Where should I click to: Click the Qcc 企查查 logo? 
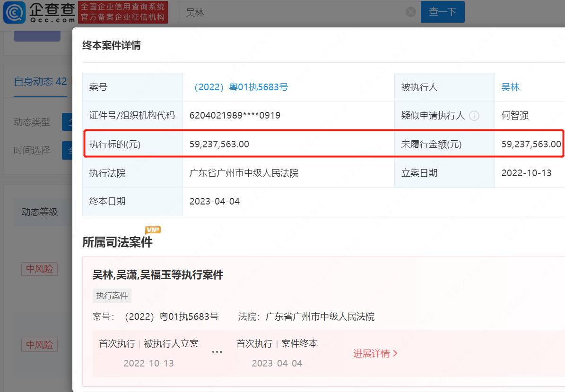(39, 12)
